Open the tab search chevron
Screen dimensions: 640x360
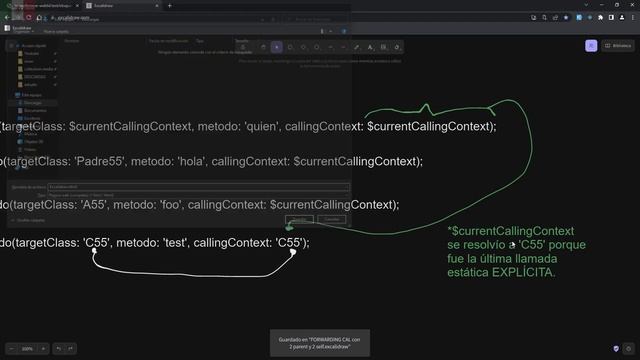coord(586,5)
